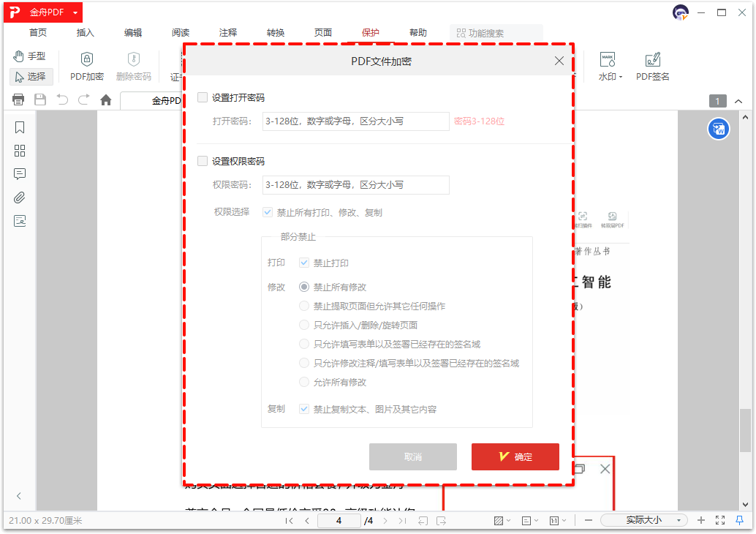This screenshot has height=534, width=756.
Task: Click the page number field showing 4
Action: tap(339, 521)
